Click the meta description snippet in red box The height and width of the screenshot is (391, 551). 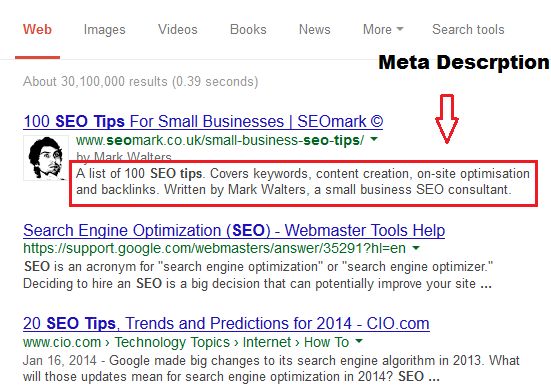(303, 182)
